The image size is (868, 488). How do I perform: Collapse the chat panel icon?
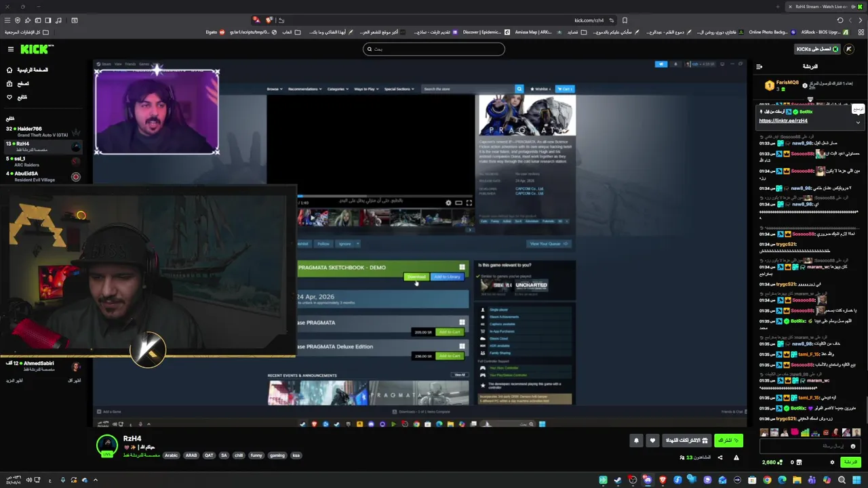point(759,66)
